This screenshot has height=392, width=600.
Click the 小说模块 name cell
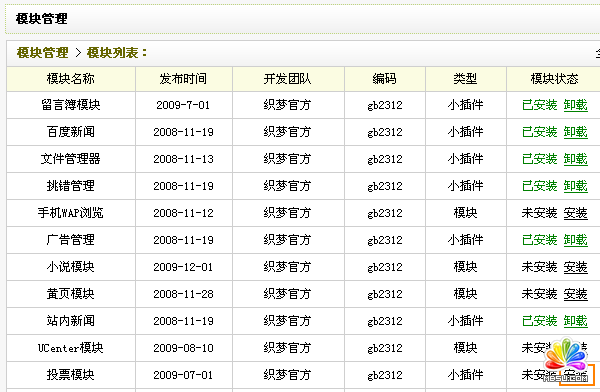71,267
